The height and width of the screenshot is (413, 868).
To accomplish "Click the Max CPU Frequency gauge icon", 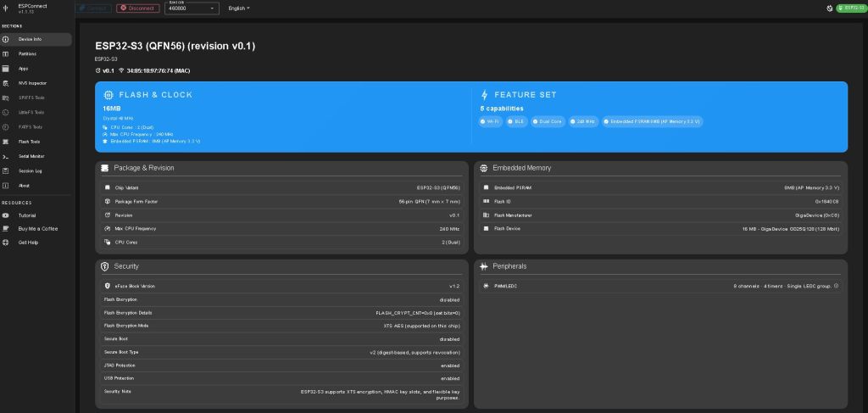I will tap(108, 229).
